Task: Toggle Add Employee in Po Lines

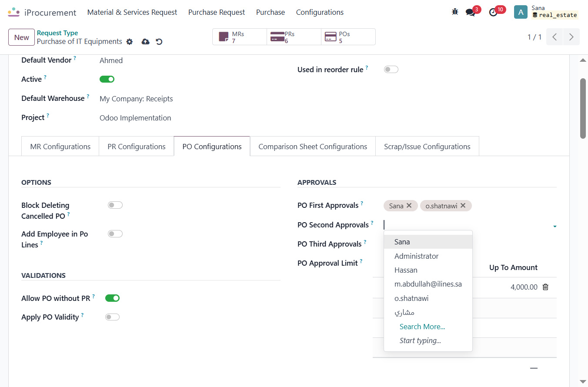Action: pyautogui.click(x=115, y=234)
